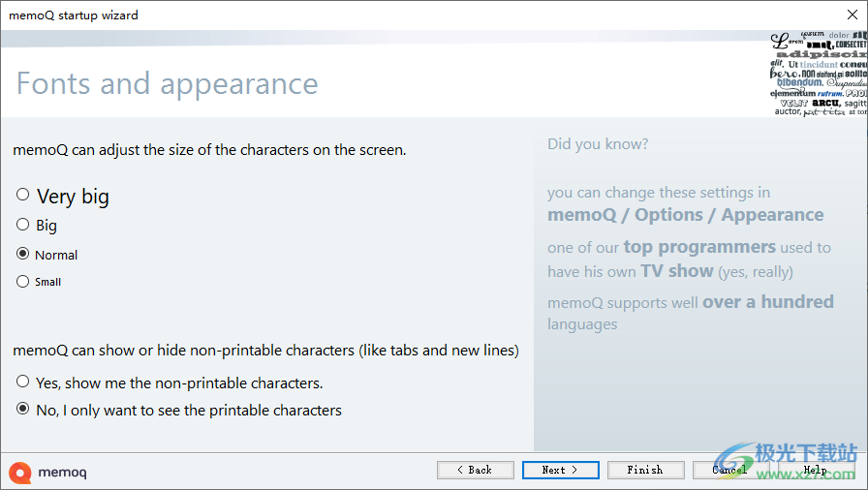
Task: Click the character size description text
Action: tap(209, 150)
